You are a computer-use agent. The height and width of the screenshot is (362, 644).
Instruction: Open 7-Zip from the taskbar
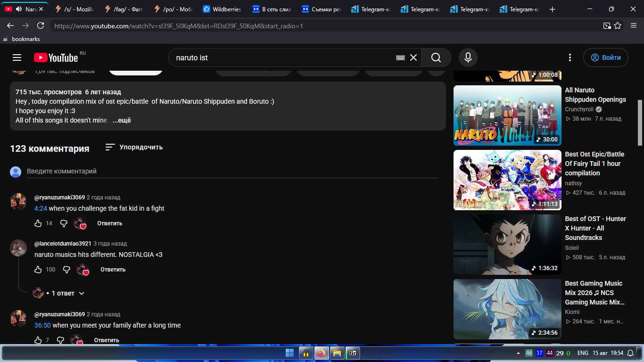352,353
